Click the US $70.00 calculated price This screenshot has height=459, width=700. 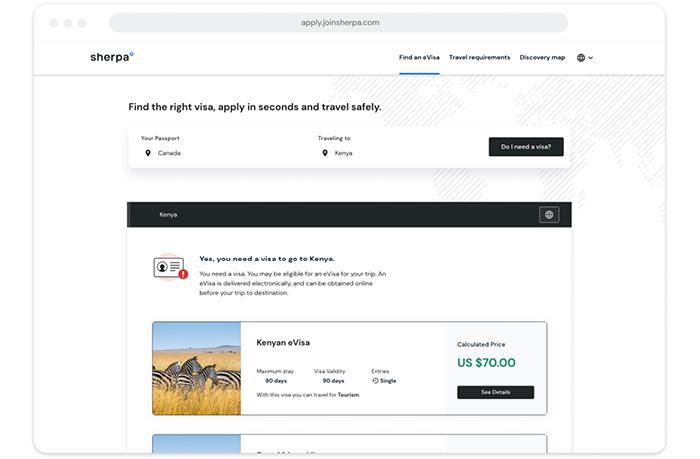tap(486, 363)
